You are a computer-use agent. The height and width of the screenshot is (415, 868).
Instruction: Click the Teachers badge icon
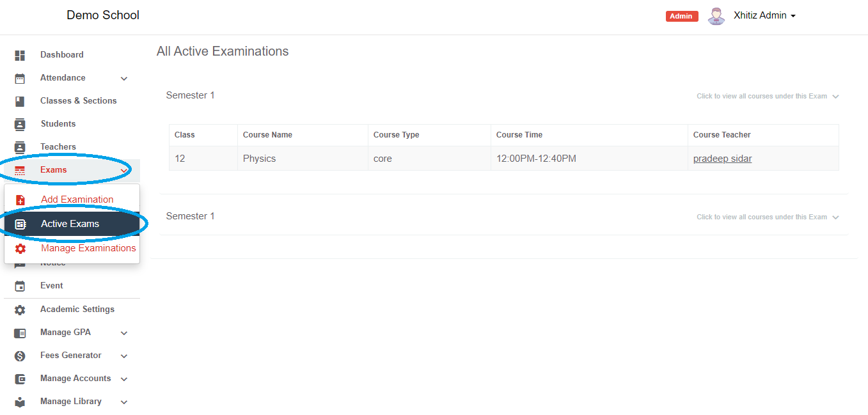(x=20, y=148)
